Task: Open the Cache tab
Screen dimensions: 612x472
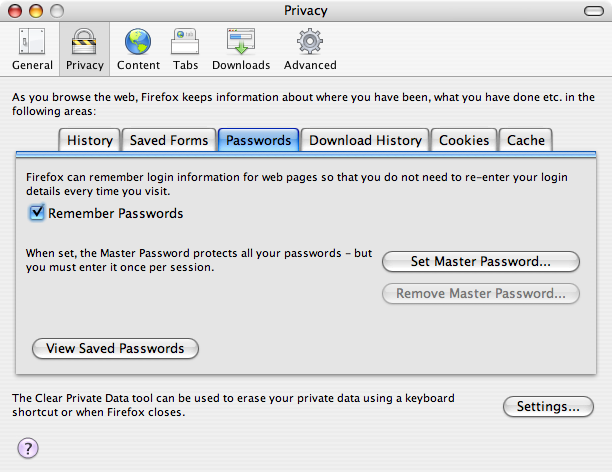Action: click(x=526, y=140)
